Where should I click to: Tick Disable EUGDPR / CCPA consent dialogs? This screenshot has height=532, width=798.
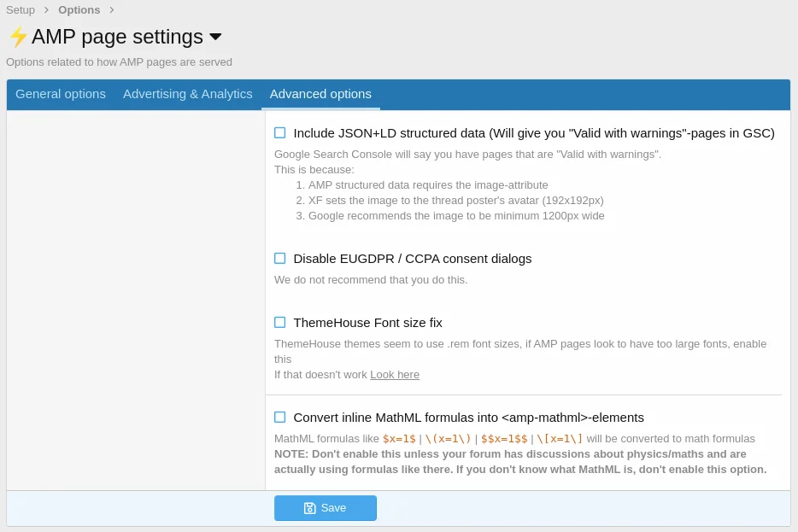[x=280, y=259]
